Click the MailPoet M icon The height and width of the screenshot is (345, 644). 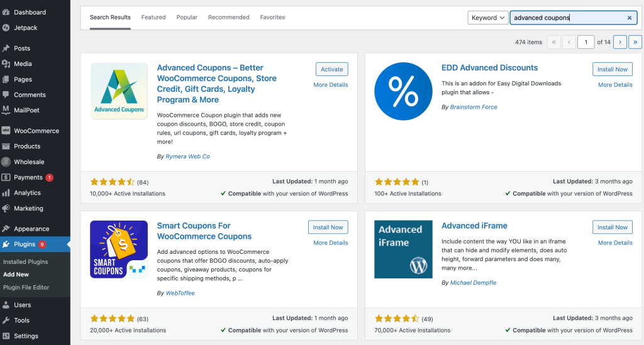tap(6, 110)
